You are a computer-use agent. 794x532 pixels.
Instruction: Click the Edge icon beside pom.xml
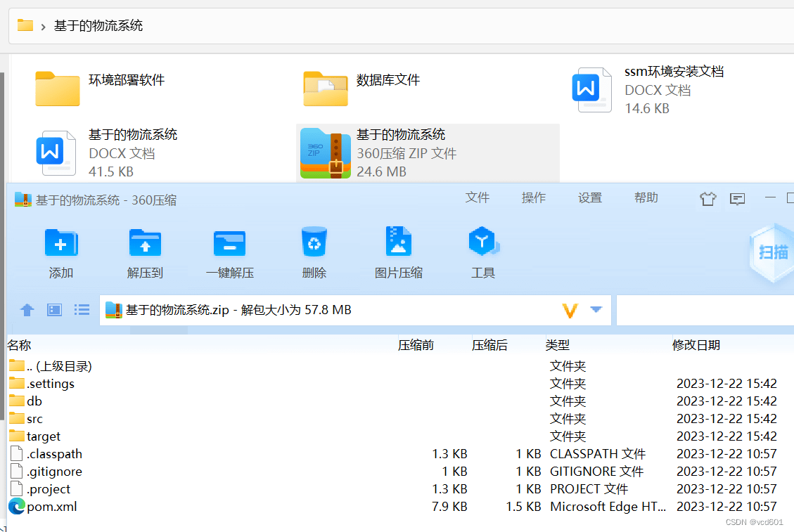17,506
